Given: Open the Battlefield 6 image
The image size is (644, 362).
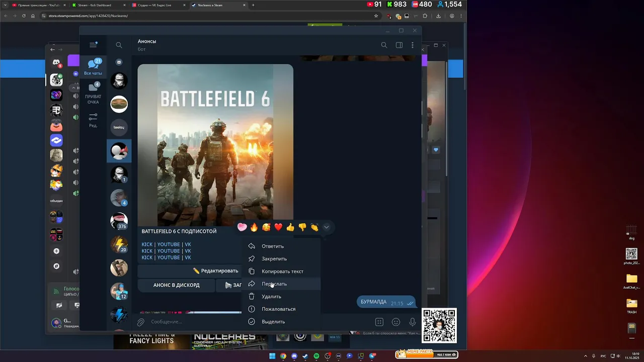Looking at the screenshot, I should (215, 145).
